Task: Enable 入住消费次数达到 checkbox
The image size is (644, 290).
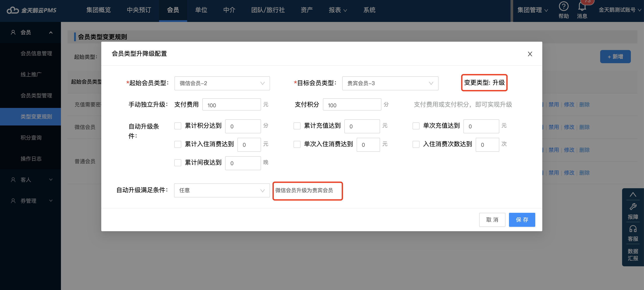Action: coord(416,144)
